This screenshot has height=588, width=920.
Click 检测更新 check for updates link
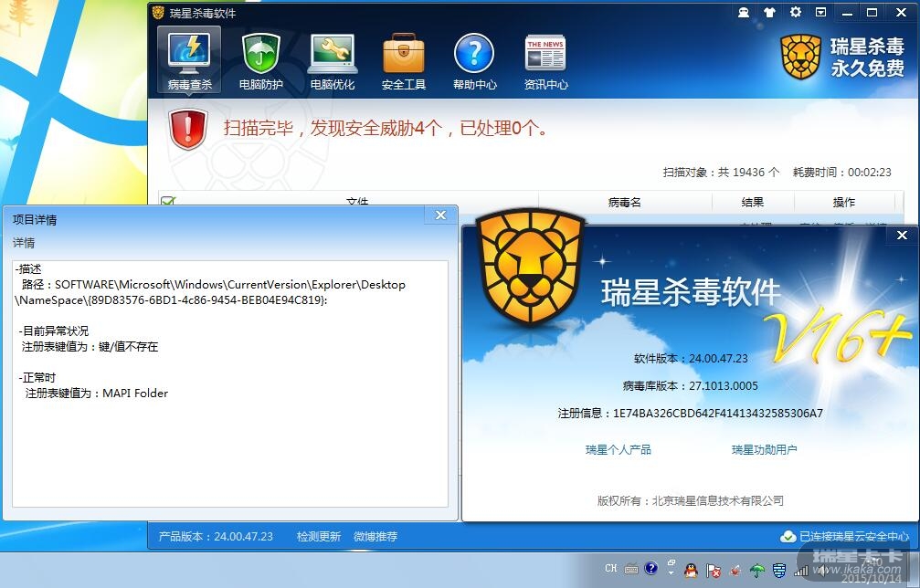[318, 536]
